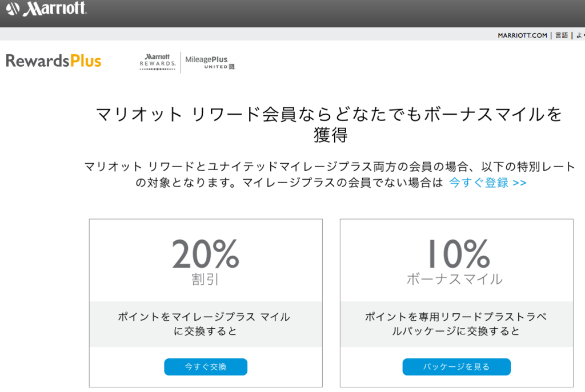Viewport: 585px width, 392px height.
Task: Click the 割引 label under 20%
Action: 205,279
